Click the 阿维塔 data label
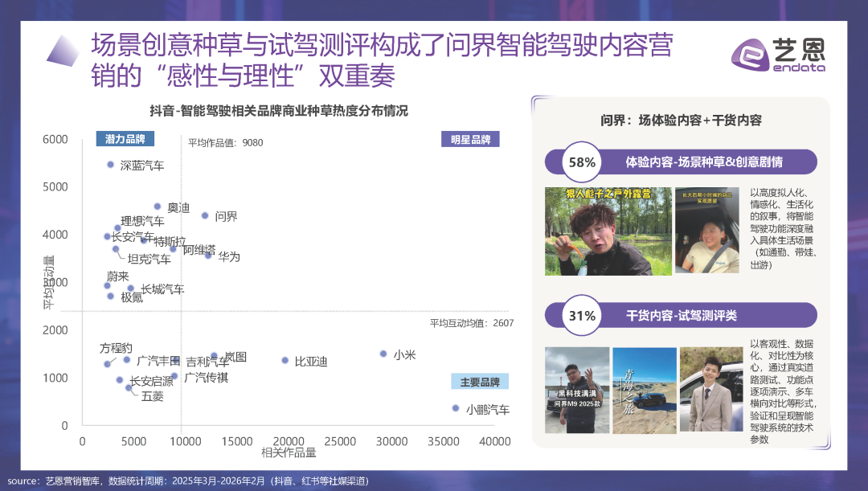This screenshot has height=491, width=868. click(x=199, y=250)
